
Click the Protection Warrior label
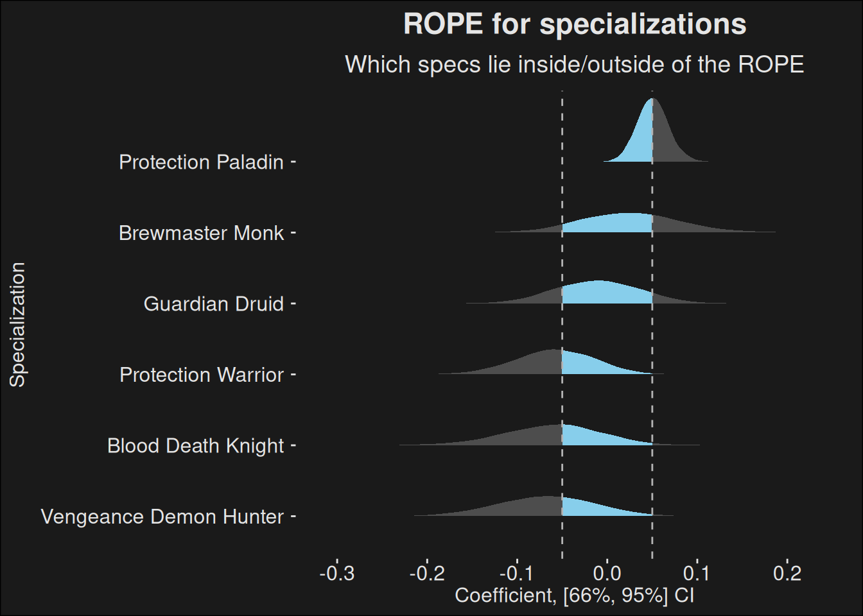[201, 375]
